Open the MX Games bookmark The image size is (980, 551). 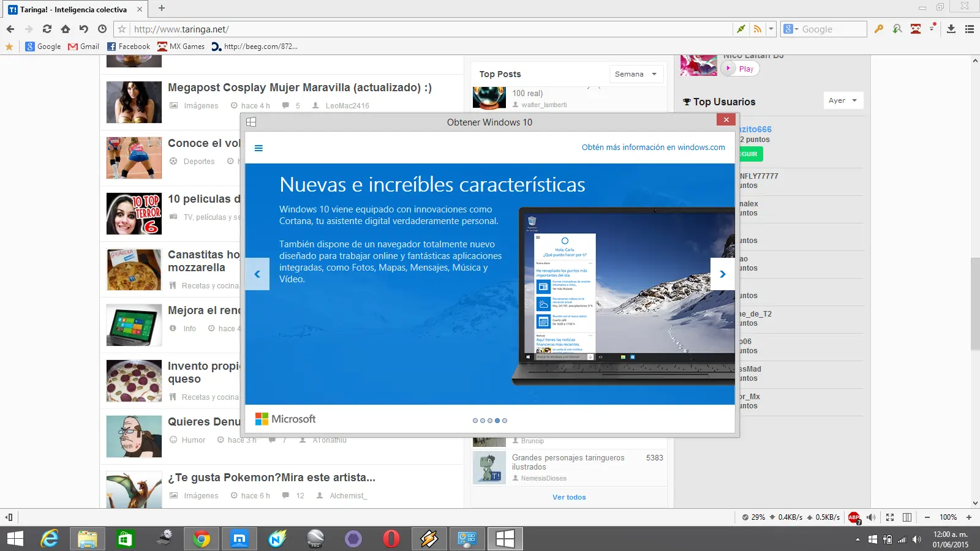181,47
